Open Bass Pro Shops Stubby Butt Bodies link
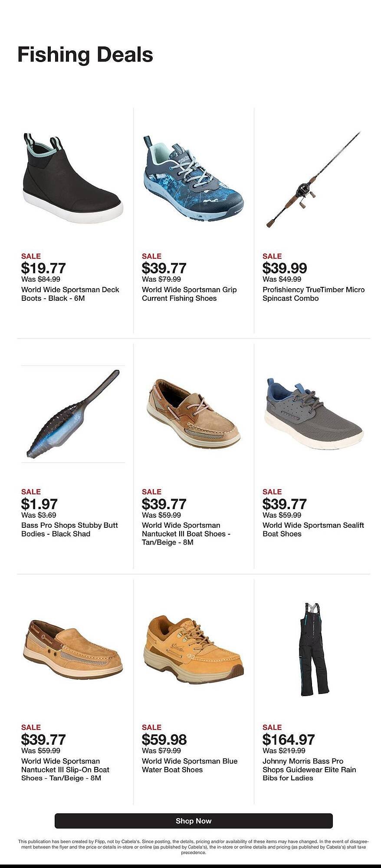The width and height of the screenshot is (381, 868). click(x=69, y=529)
